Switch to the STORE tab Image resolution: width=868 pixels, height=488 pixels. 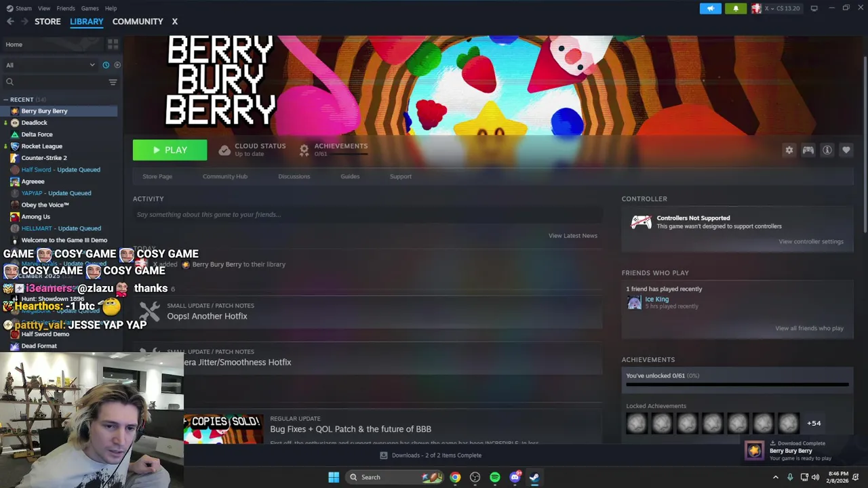coord(47,22)
